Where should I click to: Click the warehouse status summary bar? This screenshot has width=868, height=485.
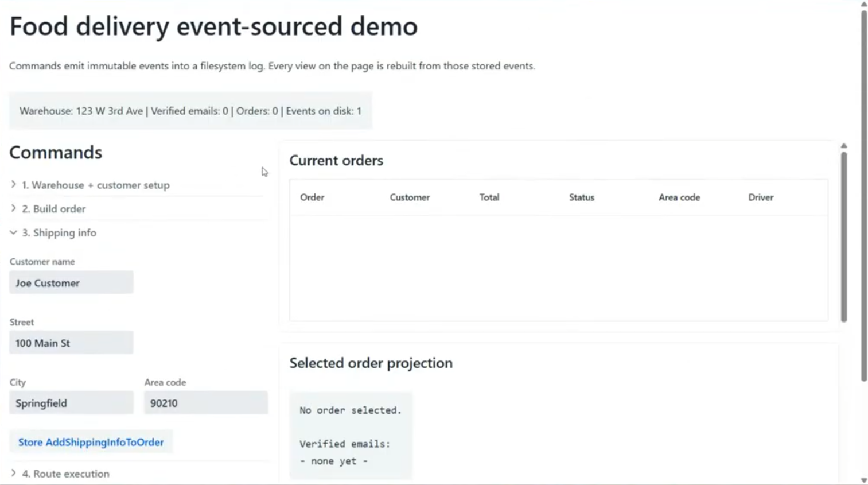coord(190,111)
